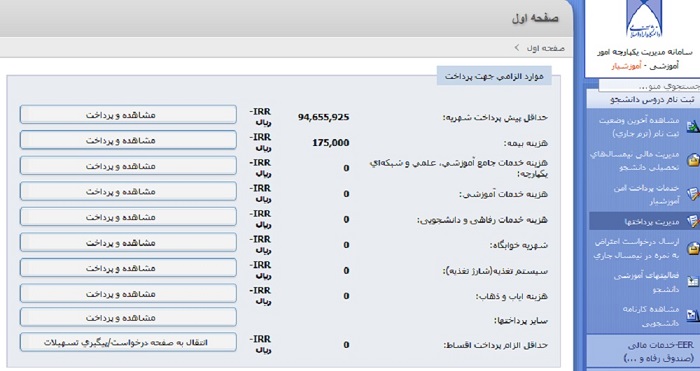700x371 pixels.
Task: Click the icon beside فعالیتهای آموزشی دانشجو
Action: (x=692, y=282)
